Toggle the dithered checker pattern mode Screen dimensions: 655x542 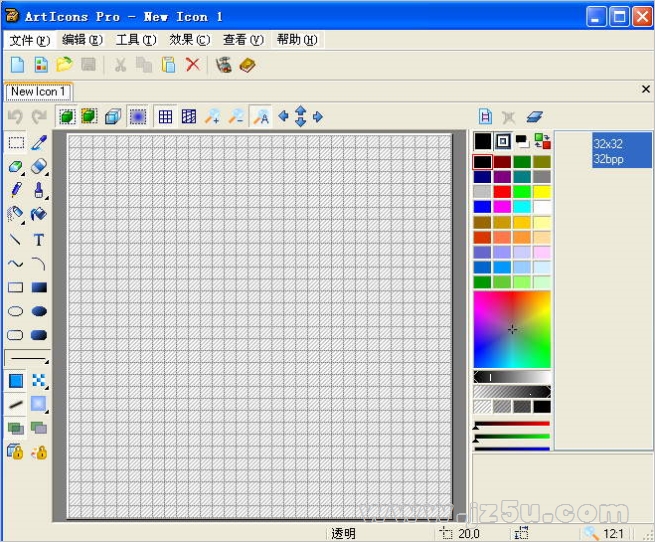39,380
